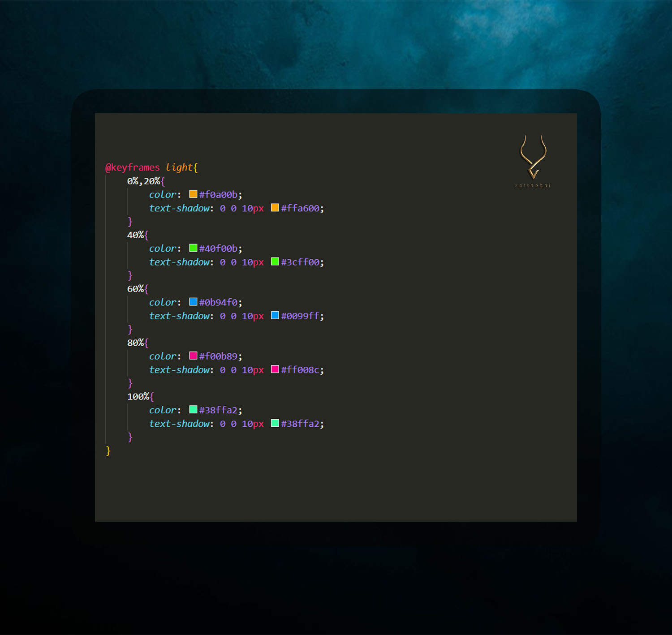This screenshot has height=635, width=672.
Task: Select the blue swatch next to #0099ff
Action: tap(275, 315)
